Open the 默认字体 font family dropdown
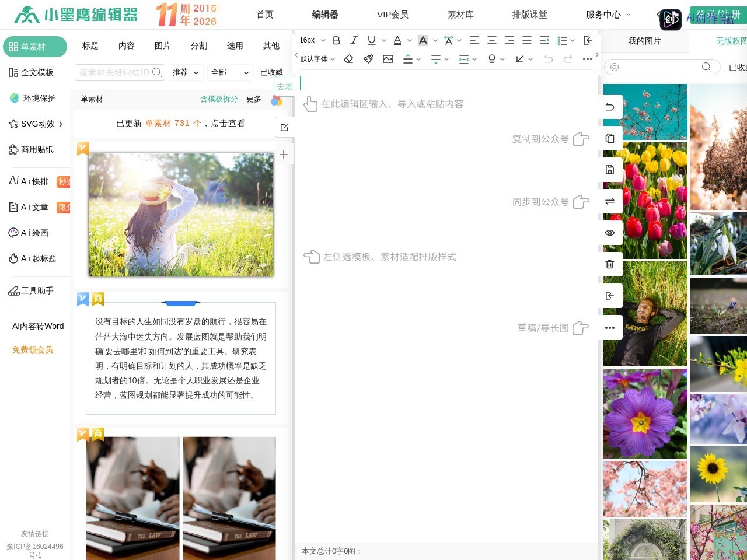The image size is (747, 560). [x=318, y=59]
